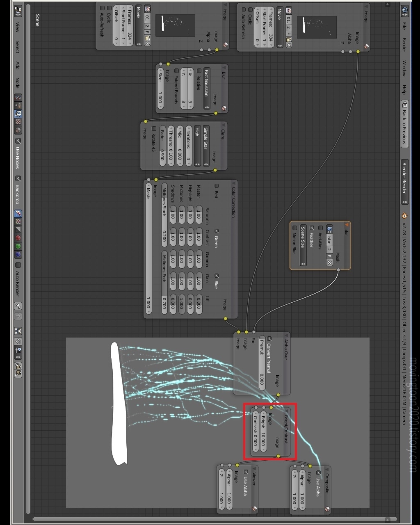420x525 pixels.
Task: Adjust Mask slider on Color Correction node
Action: tap(148, 248)
